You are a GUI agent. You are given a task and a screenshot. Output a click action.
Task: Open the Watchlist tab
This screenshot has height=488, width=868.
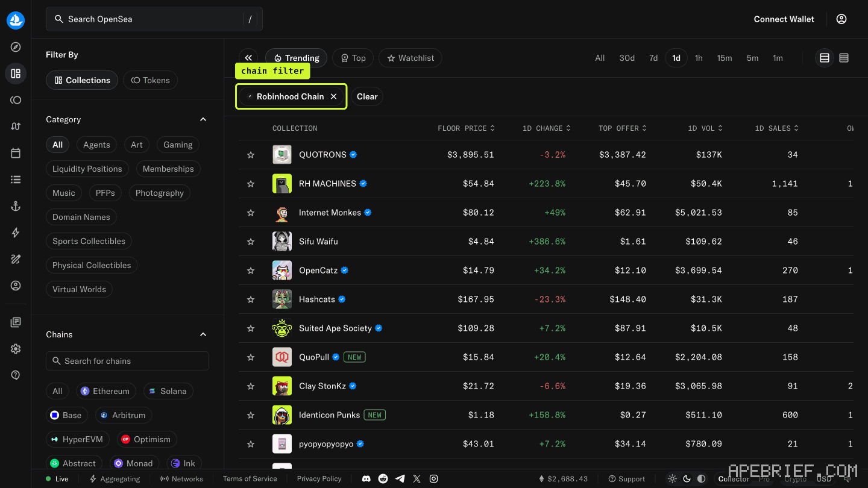(x=410, y=58)
